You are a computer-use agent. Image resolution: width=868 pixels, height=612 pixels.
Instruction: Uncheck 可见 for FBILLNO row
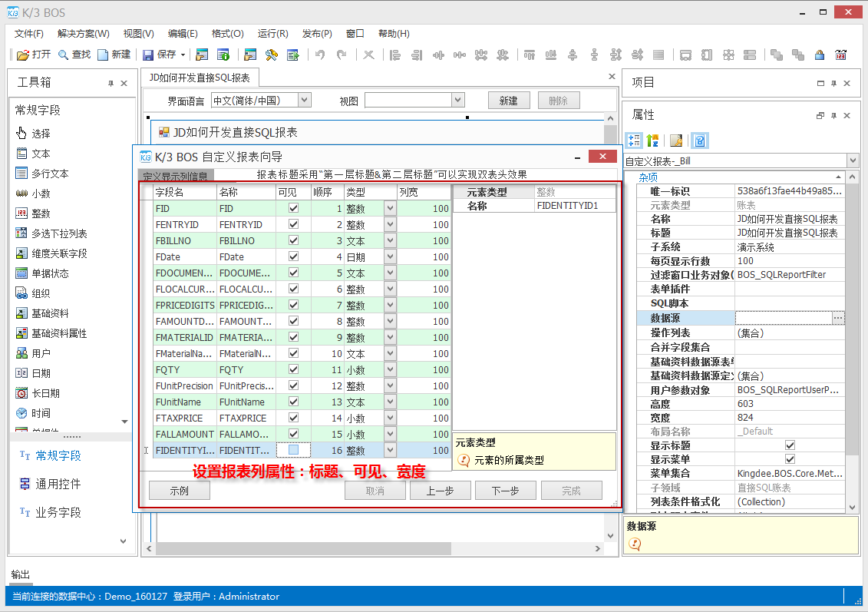point(293,240)
